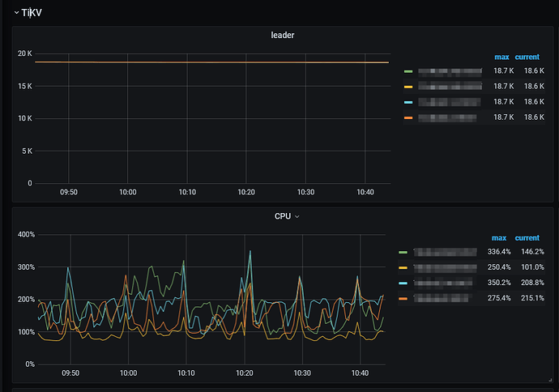Viewport: 559px width, 392px height.
Task: Open color picker for green CPU series
Action: click(403, 253)
